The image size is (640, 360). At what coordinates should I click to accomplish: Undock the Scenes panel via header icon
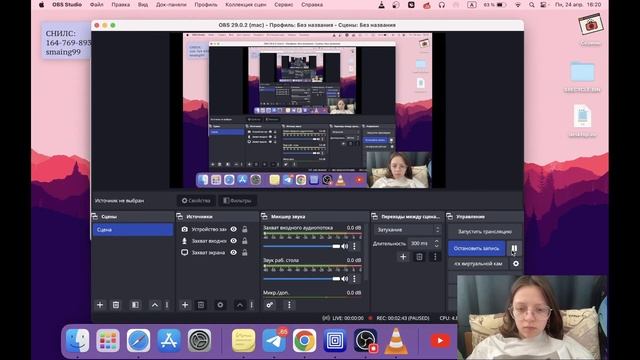95,216
